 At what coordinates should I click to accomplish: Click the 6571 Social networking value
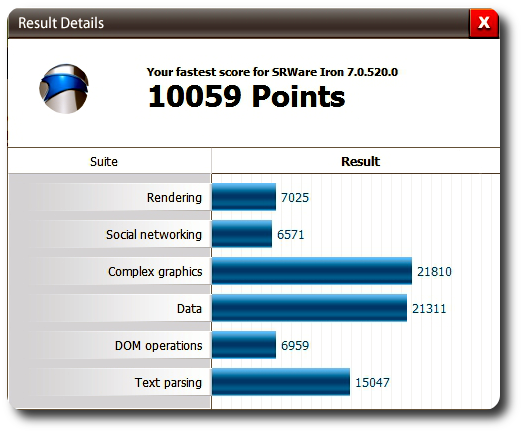(x=291, y=235)
